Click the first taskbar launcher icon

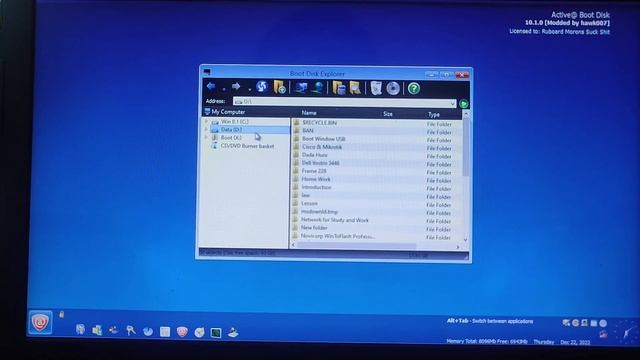coord(80,330)
